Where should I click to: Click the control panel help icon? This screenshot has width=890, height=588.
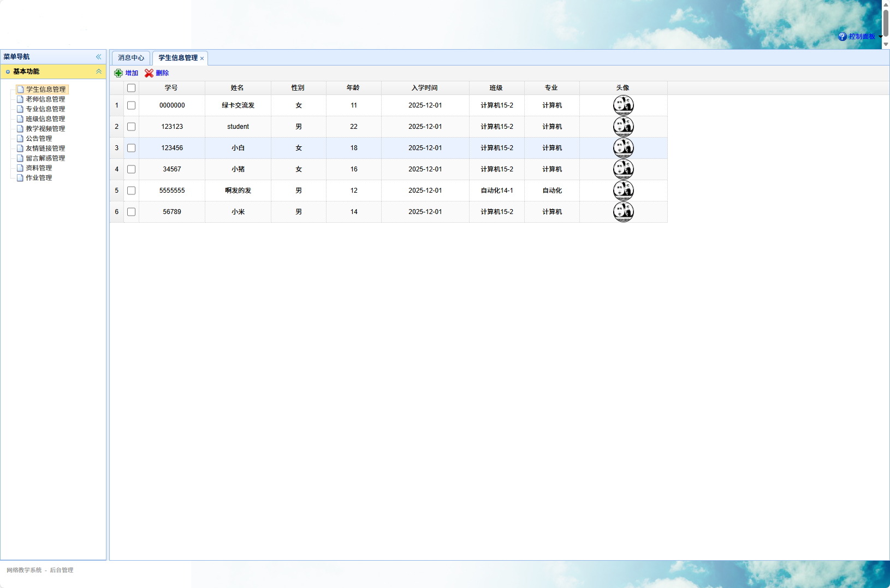coord(842,37)
